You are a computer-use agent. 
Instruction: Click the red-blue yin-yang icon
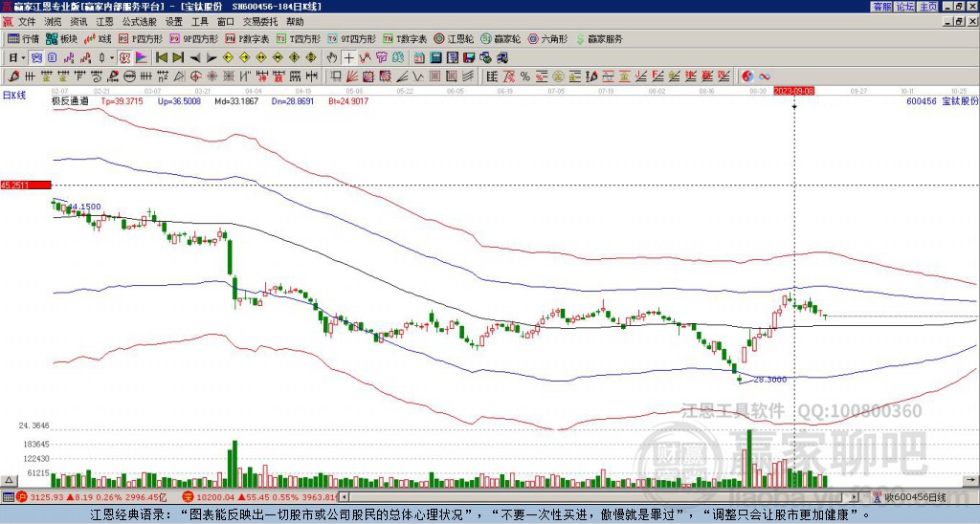(x=747, y=76)
